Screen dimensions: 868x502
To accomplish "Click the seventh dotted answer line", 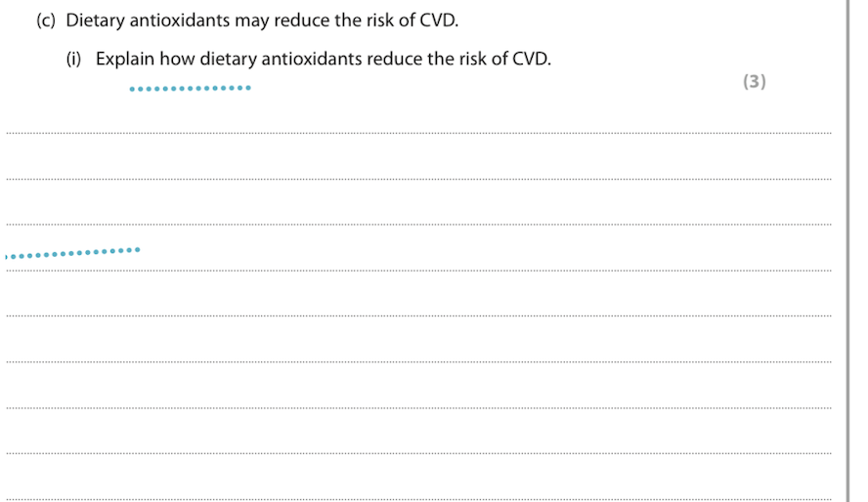I will (418, 408).
